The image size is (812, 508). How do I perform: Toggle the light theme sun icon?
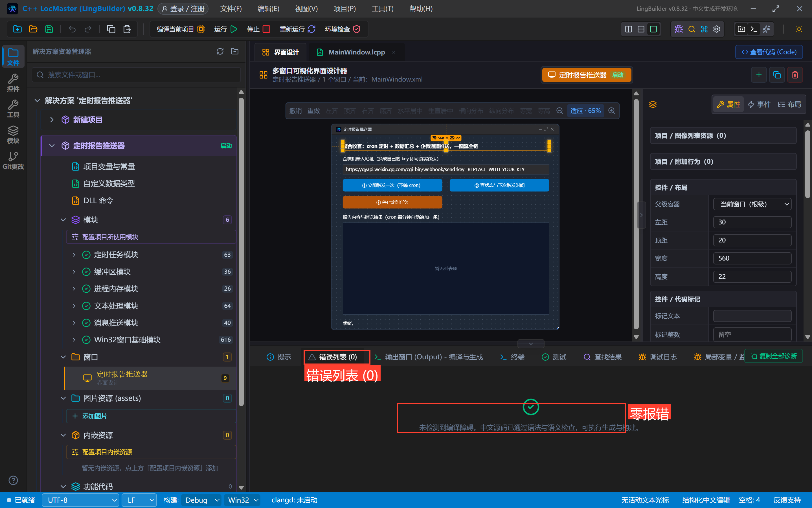799,29
